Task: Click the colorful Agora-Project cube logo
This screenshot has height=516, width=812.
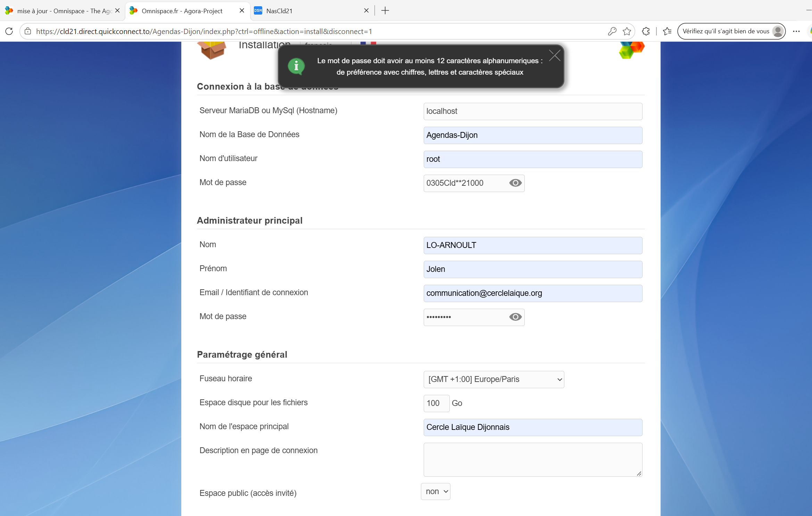Action: pos(632,50)
